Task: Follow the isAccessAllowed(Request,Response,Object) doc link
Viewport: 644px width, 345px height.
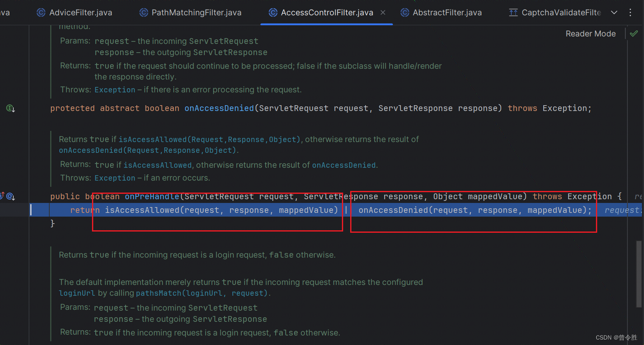Action: pyautogui.click(x=209, y=140)
